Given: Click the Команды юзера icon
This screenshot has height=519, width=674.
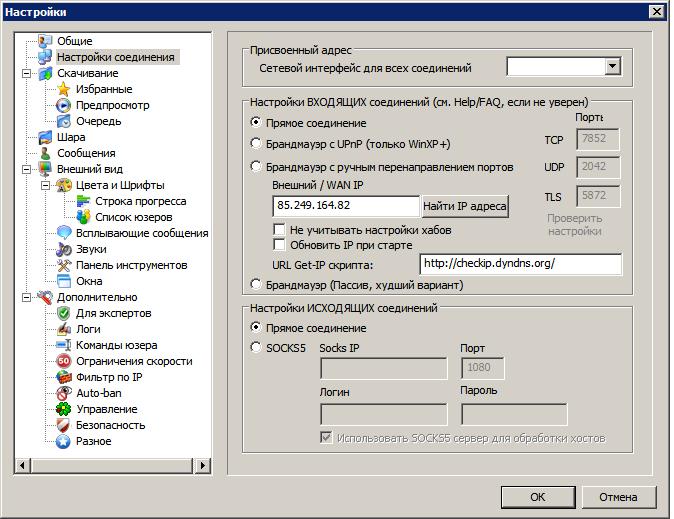Looking at the screenshot, I should click(x=64, y=345).
